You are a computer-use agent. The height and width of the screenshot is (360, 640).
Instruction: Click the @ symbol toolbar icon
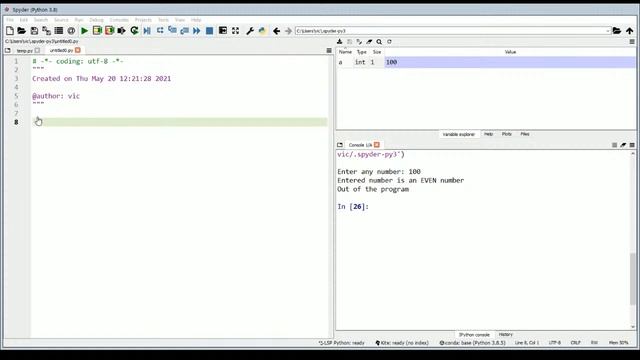pyautogui.click(x=71, y=31)
